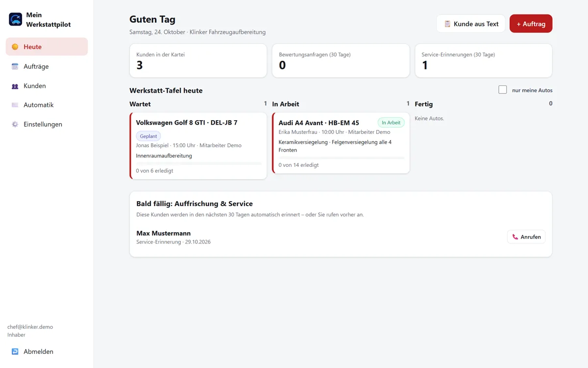This screenshot has width=588, height=368.
Task: Select the 'Kunden in der Kartei' stat card
Action: coord(198,61)
